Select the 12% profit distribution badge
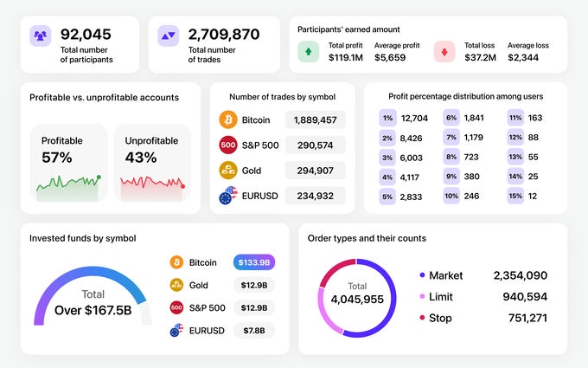Screen dimensions: 588x368 pyautogui.click(x=515, y=137)
